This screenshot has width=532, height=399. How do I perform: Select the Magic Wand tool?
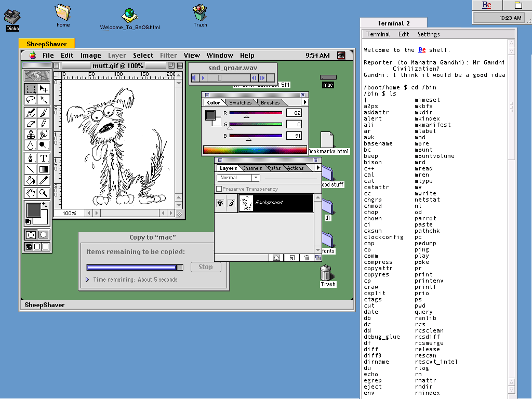click(x=44, y=100)
